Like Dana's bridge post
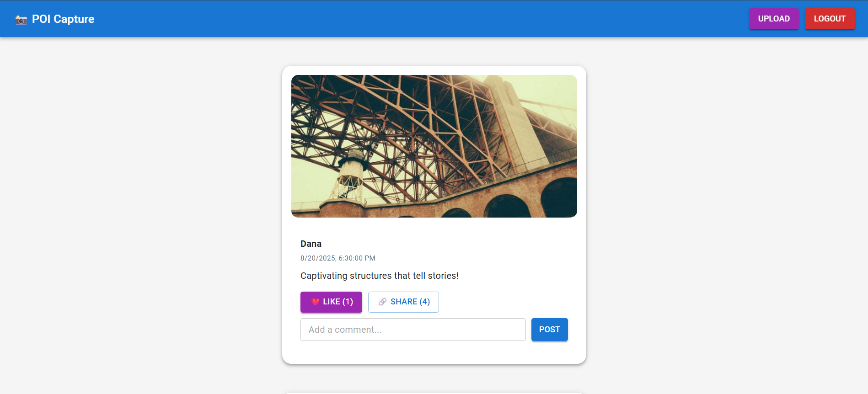Image resolution: width=868 pixels, height=394 pixels. point(331,302)
